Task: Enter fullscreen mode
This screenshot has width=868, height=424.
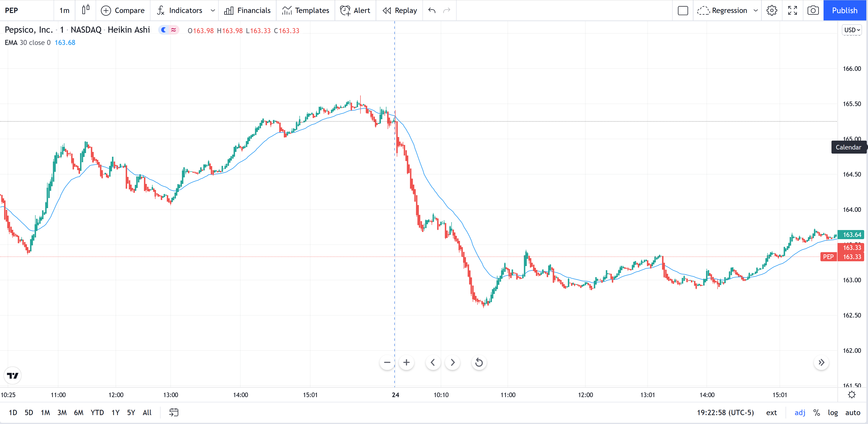Action: click(x=793, y=10)
